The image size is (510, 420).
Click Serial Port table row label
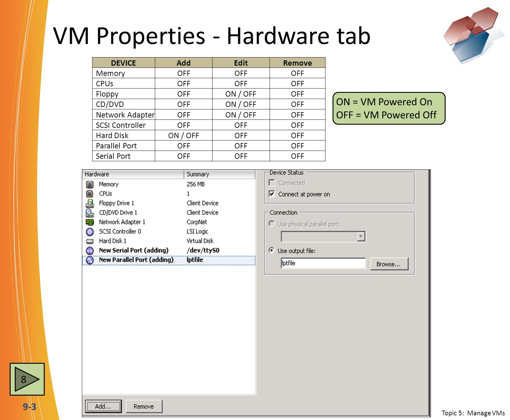pyautogui.click(x=113, y=156)
